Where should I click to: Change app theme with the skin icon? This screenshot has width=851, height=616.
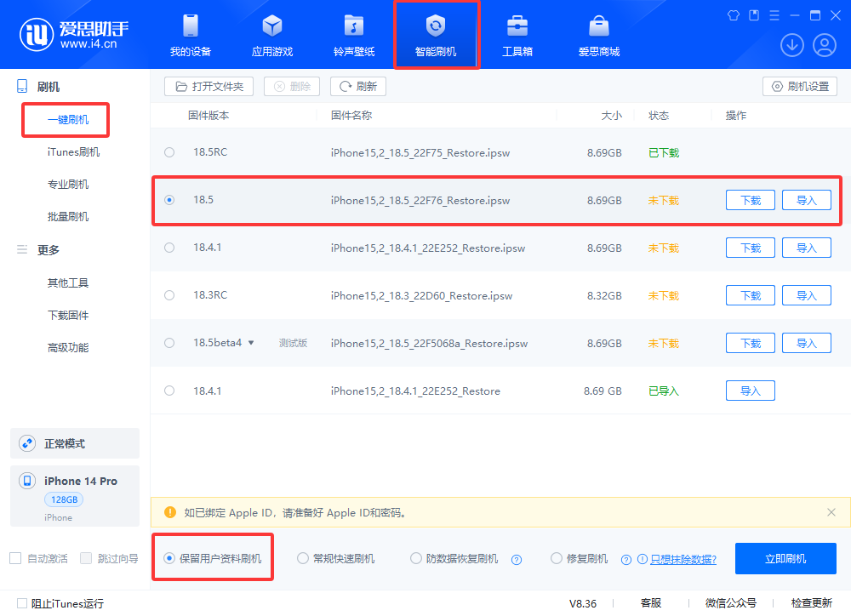coord(733,14)
